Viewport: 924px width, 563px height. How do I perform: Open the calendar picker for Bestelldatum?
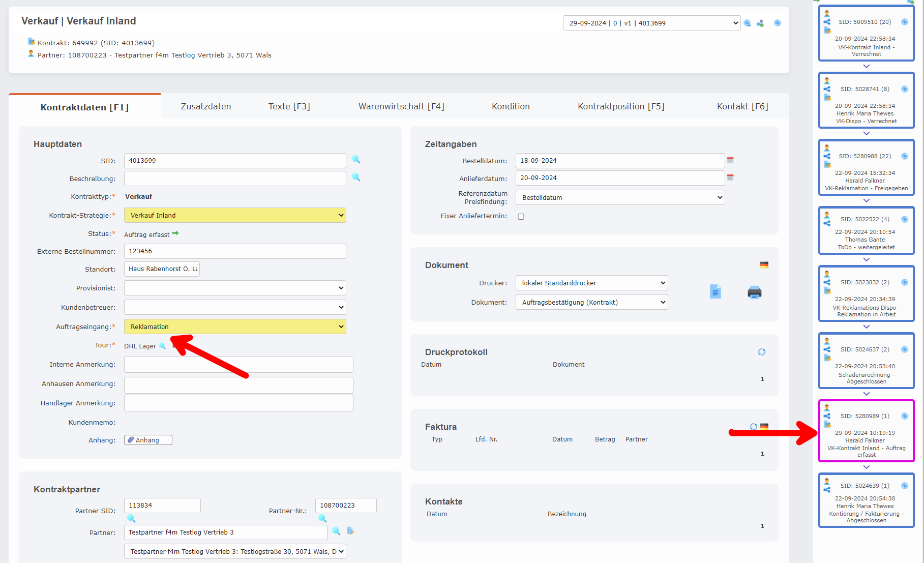click(730, 160)
